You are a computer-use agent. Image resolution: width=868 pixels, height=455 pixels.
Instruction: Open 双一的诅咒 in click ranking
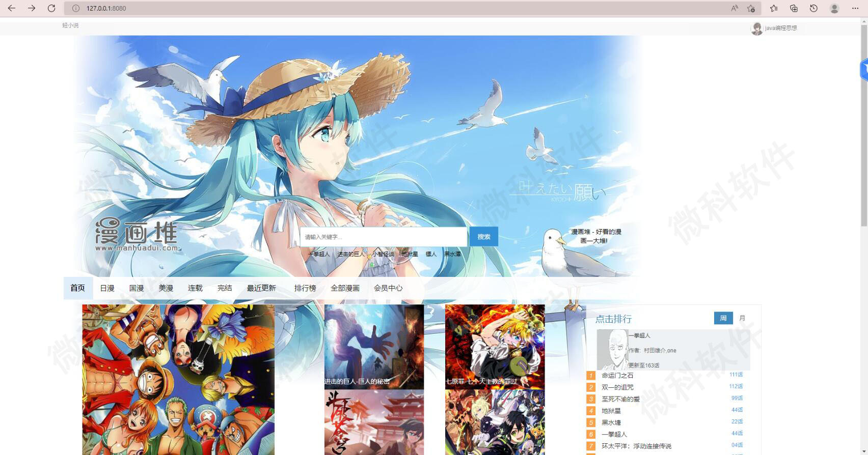coord(617,387)
